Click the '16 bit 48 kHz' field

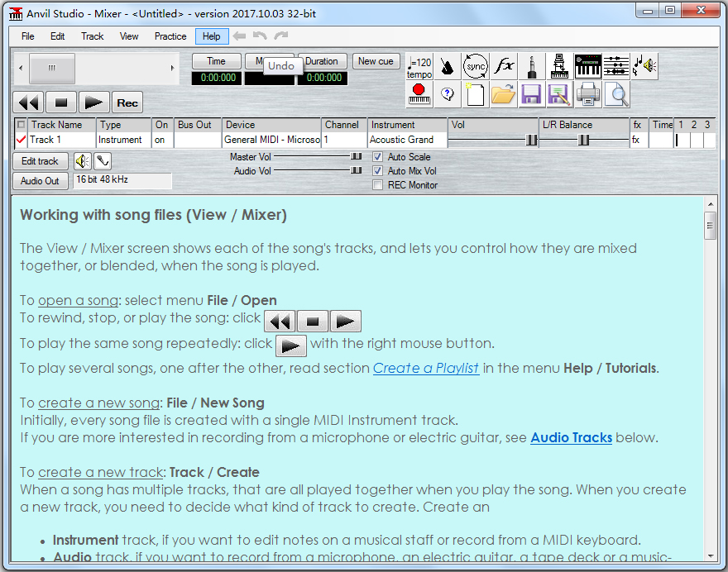[x=122, y=180]
